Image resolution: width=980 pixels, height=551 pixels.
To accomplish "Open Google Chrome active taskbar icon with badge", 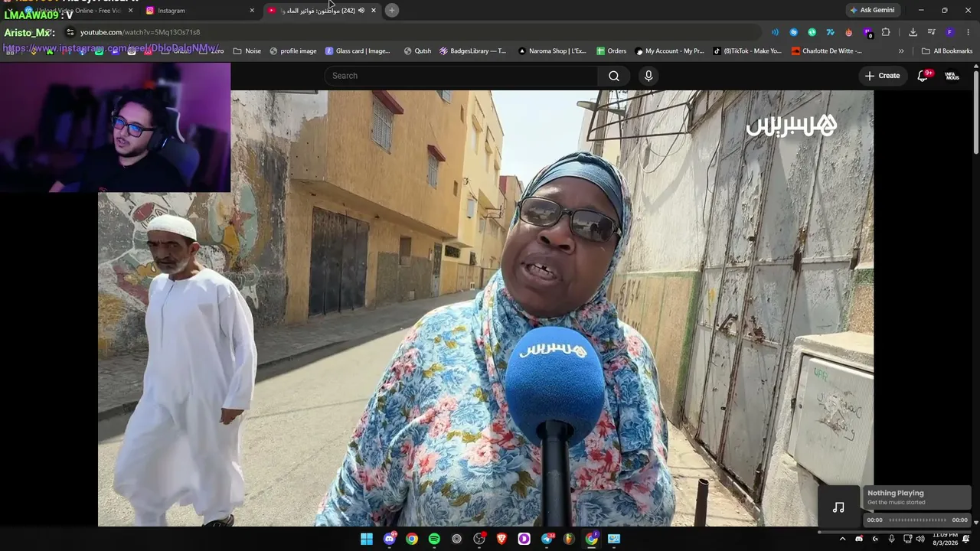I will [x=592, y=539].
